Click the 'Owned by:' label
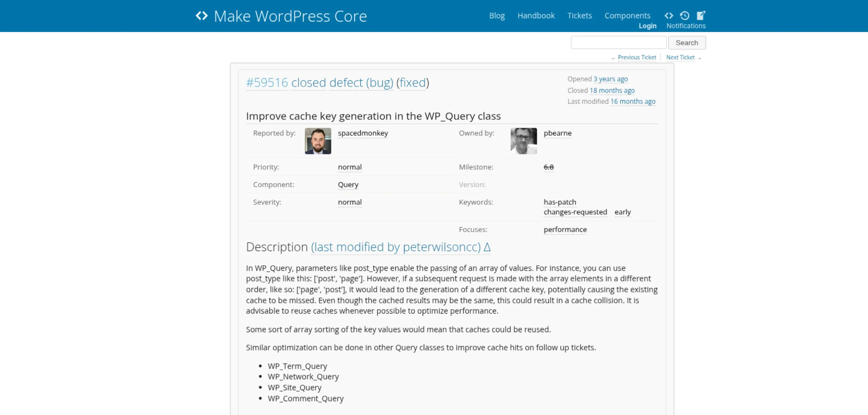868x415 pixels. point(476,133)
